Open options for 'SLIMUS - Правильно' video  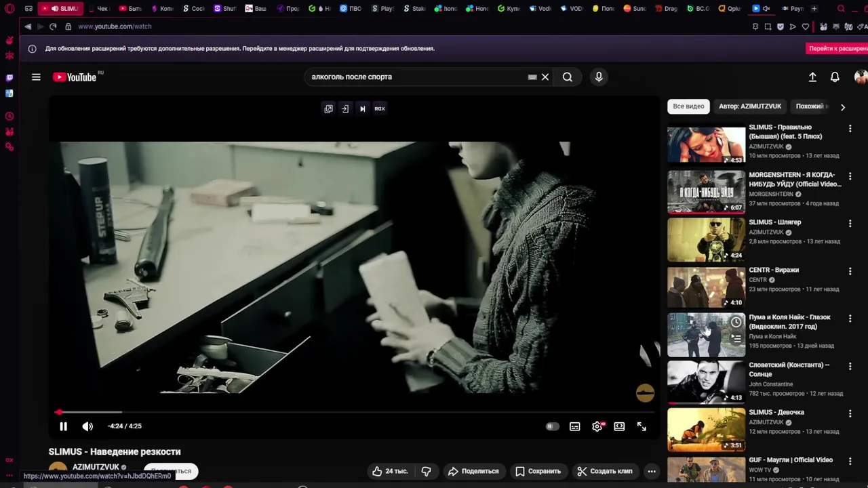(x=850, y=128)
